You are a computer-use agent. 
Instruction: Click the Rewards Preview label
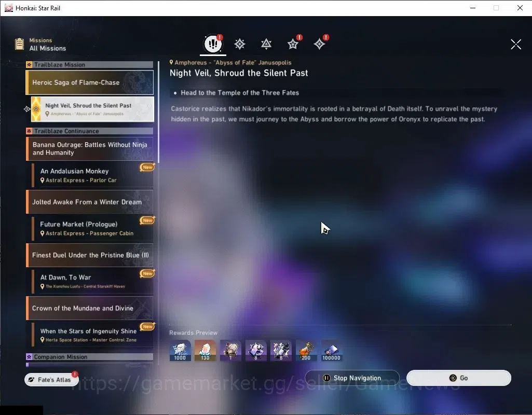click(194, 333)
